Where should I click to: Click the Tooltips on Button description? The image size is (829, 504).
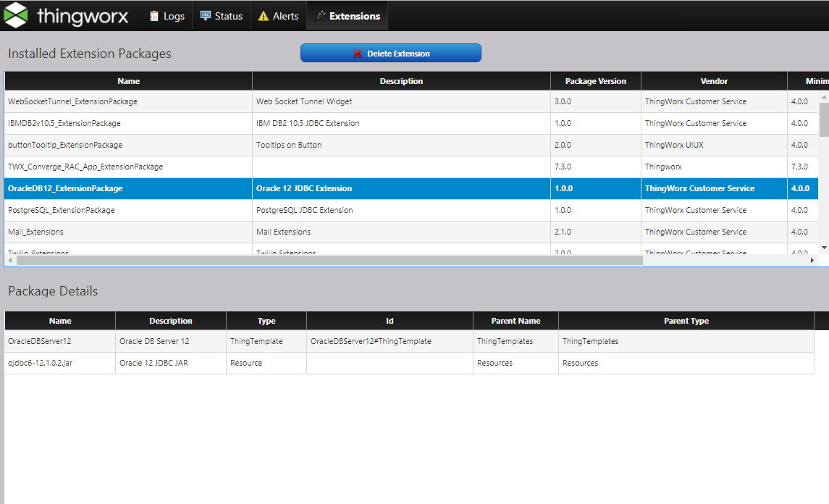pos(289,145)
